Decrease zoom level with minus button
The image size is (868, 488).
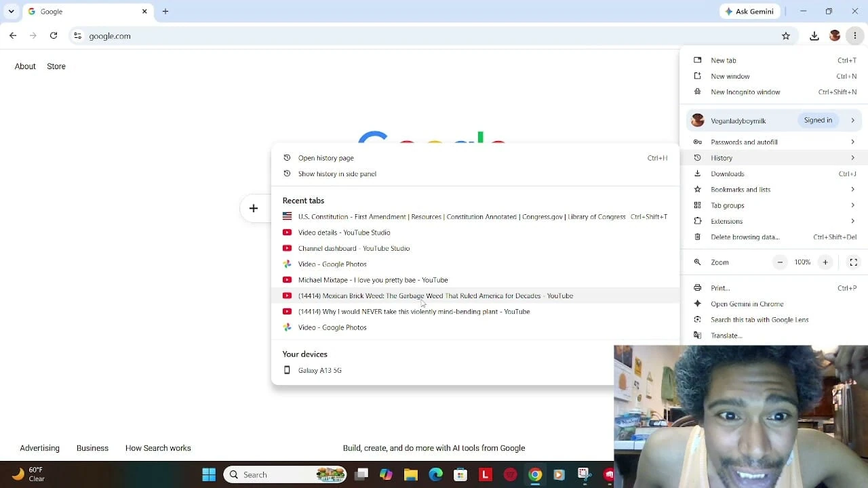tap(780, 262)
